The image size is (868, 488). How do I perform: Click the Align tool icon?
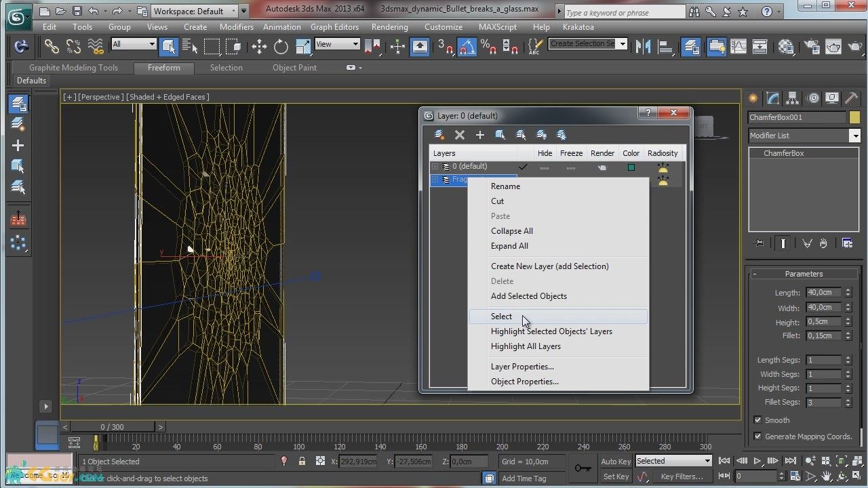tap(665, 46)
